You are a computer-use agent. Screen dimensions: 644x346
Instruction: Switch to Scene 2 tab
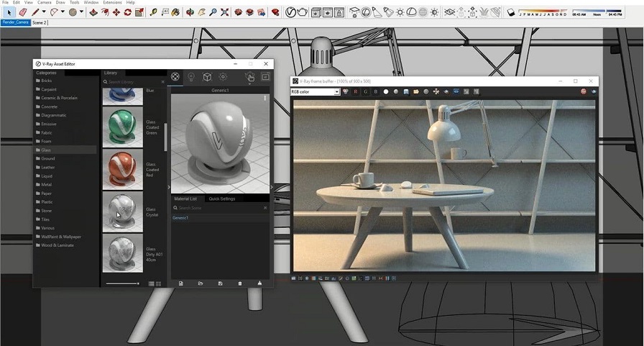pyautogui.click(x=40, y=22)
